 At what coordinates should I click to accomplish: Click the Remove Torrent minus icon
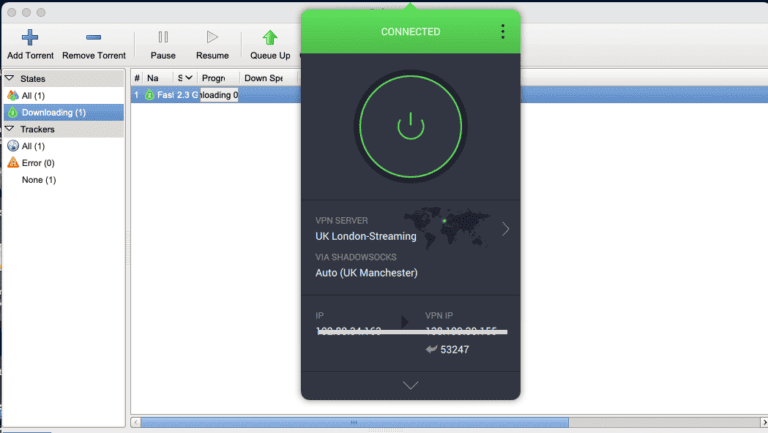pyautogui.click(x=93, y=38)
